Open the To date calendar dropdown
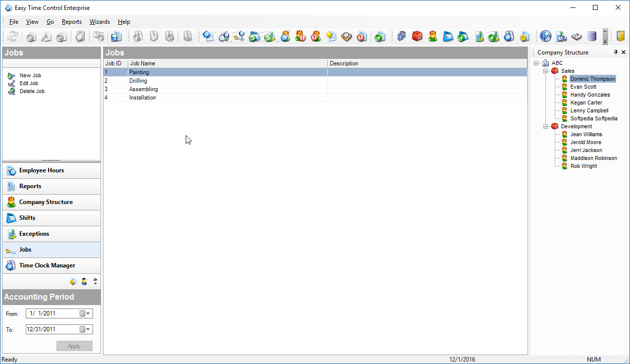The height and width of the screenshot is (364, 630). 85,329
